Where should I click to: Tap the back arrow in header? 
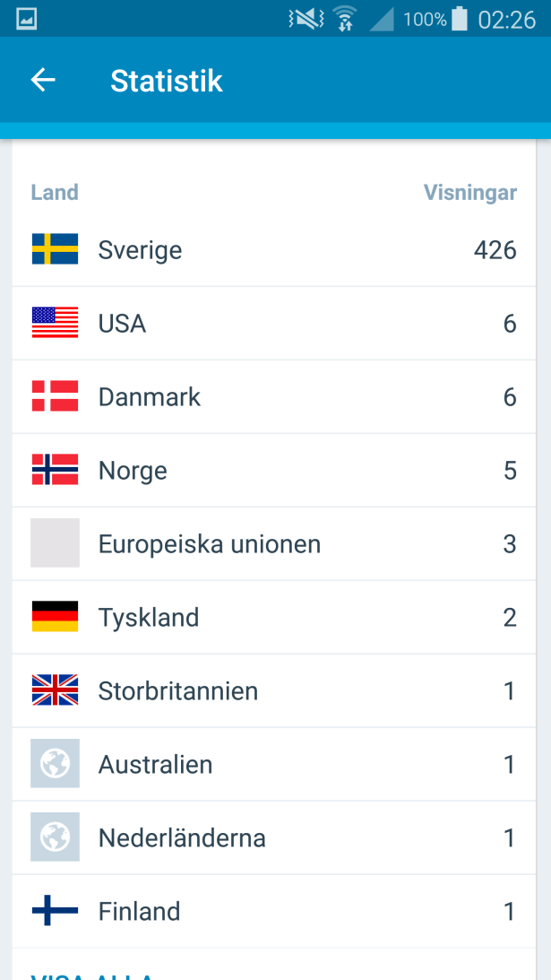tap(43, 81)
